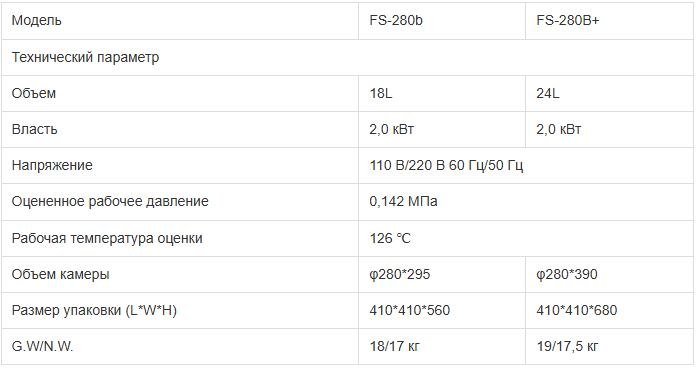Click the 410*410*680 package size cell
The image size is (698, 369).
609,311
